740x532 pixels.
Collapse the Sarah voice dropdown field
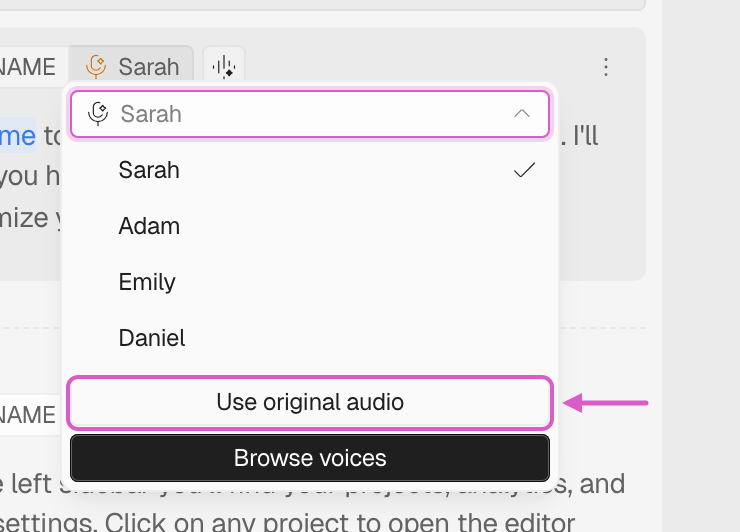pyautogui.click(x=310, y=114)
